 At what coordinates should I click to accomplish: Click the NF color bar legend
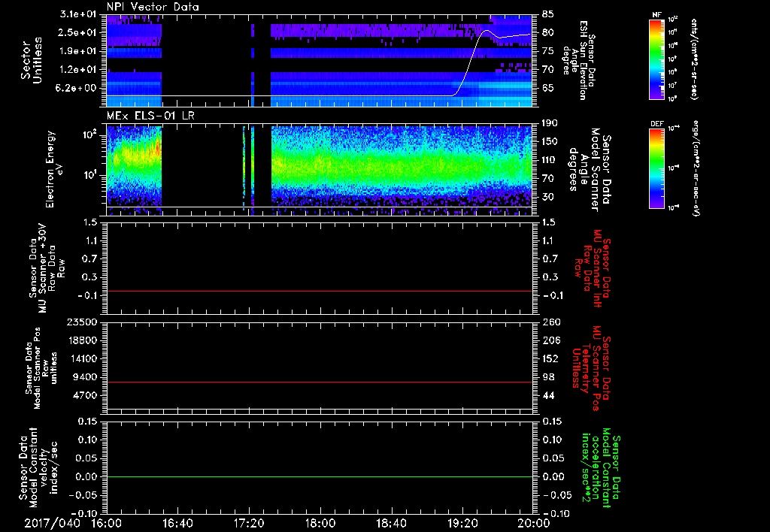(656, 59)
